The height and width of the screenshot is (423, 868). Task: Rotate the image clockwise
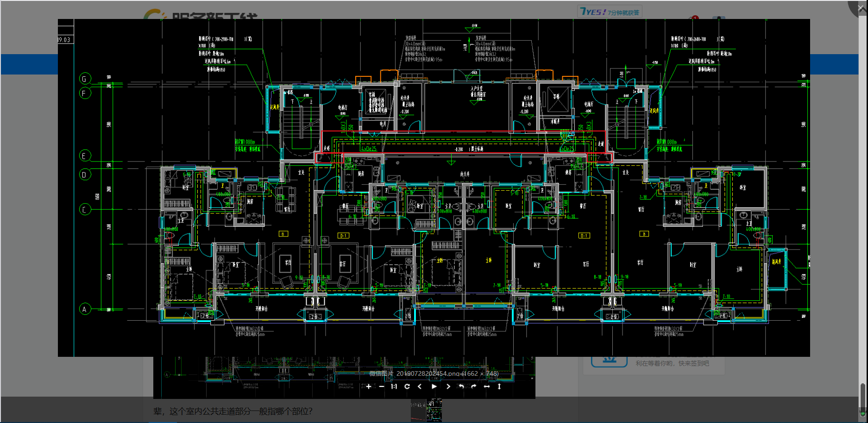[473, 386]
